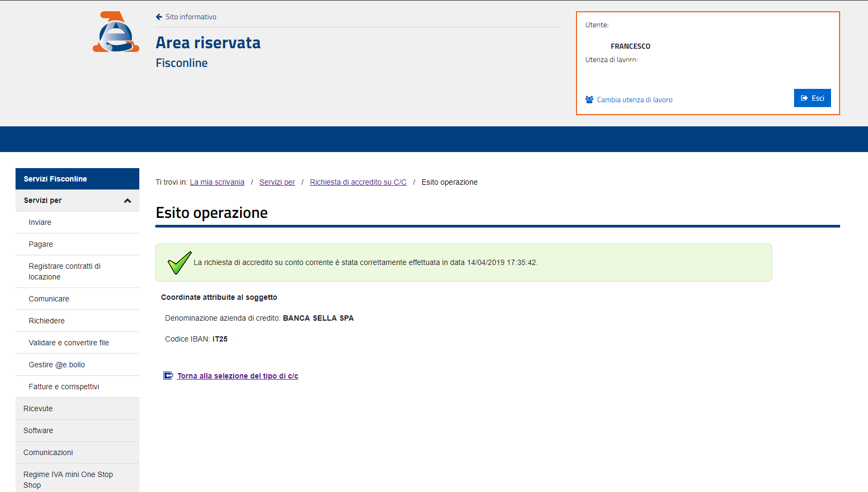Viewport: 868px width, 492px height.
Task: Open Registrare contratti di locazione
Action: (x=77, y=271)
